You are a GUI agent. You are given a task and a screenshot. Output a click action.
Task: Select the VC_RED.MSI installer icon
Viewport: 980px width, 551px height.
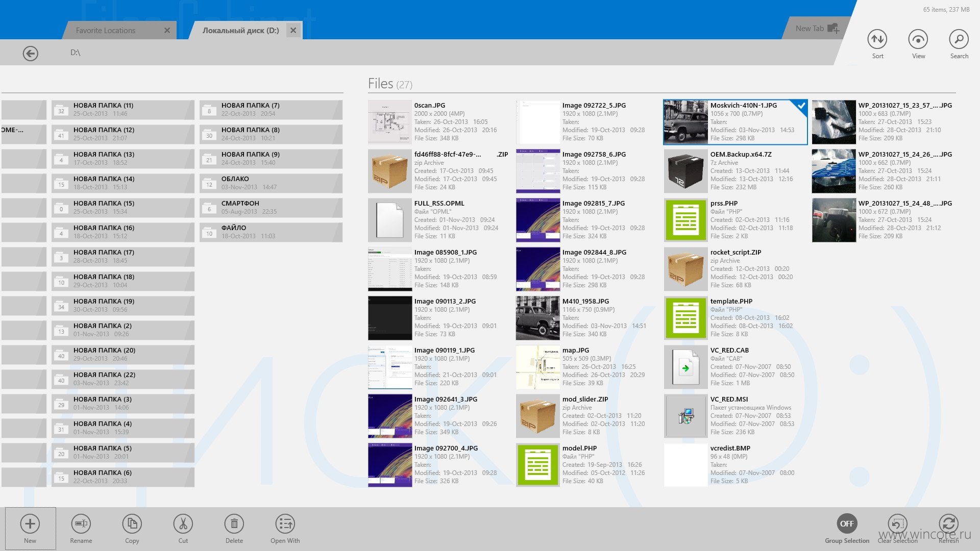pos(686,416)
